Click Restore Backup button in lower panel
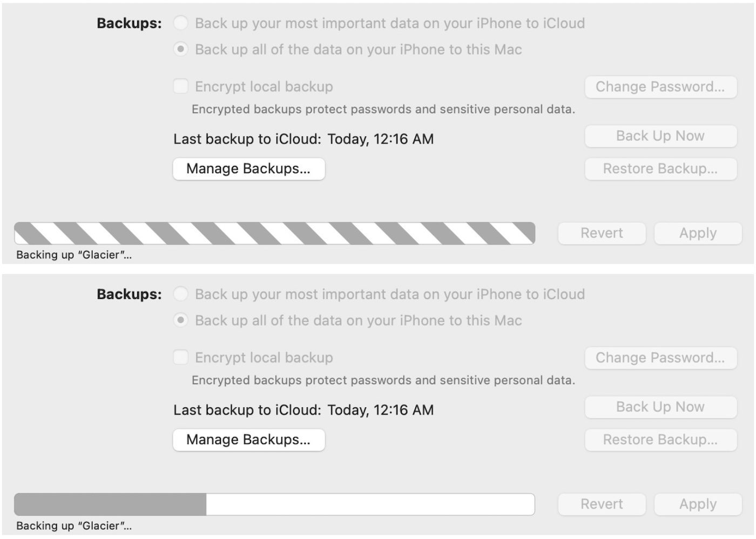Screen dimensions: 756x539 [x=660, y=440]
